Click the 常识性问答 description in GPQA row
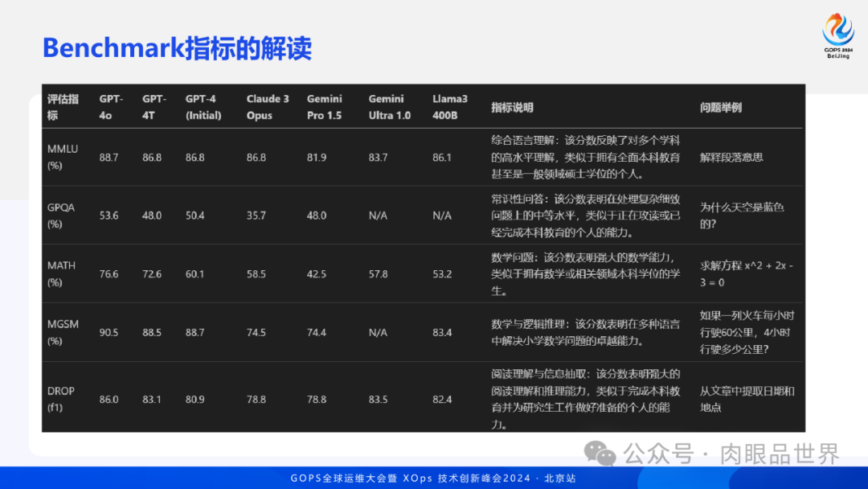This screenshot has height=489, width=868. (586, 216)
